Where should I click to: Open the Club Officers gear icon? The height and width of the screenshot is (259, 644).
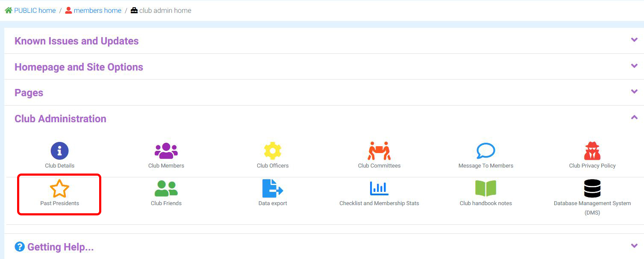[x=273, y=151]
